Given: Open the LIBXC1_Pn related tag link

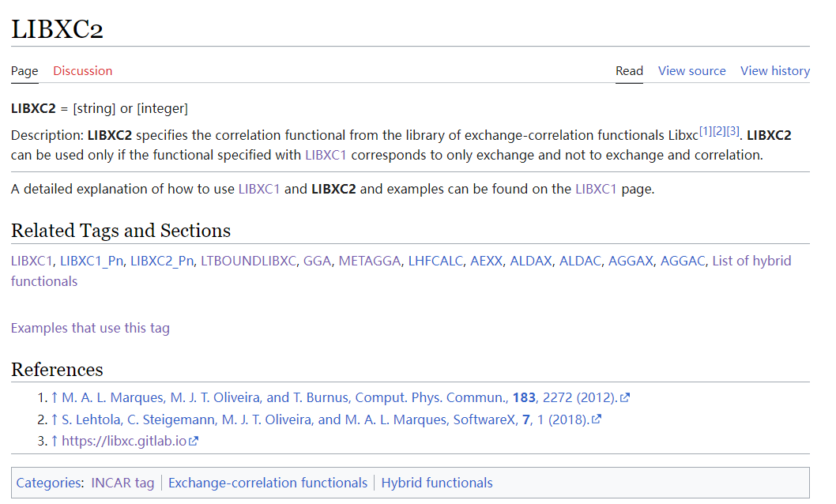Looking at the screenshot, I should pos(92,261).
